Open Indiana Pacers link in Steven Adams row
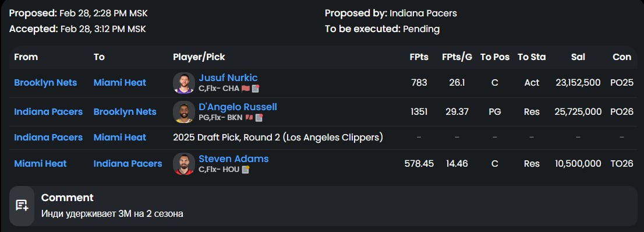Image resolution: width=644 pixels, height=232 pixels. (128, 164)
